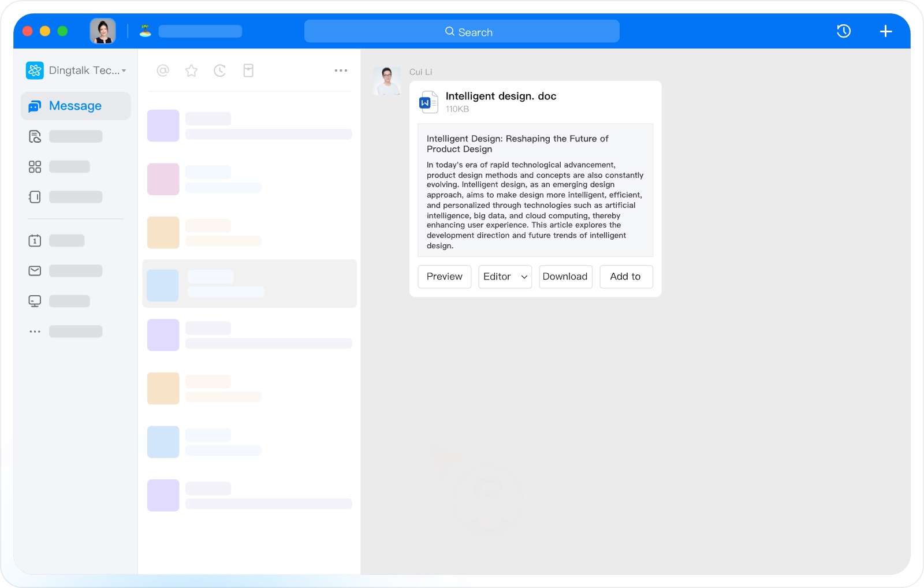Click the Download button

coord(565,277)
